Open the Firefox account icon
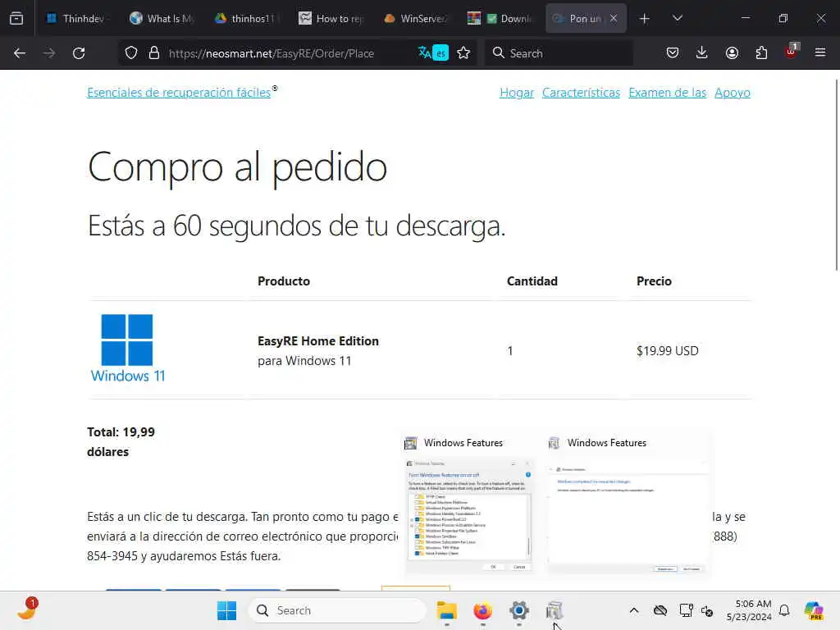The width and height of the screenshot is (840, 630). (x=732, y=53)
